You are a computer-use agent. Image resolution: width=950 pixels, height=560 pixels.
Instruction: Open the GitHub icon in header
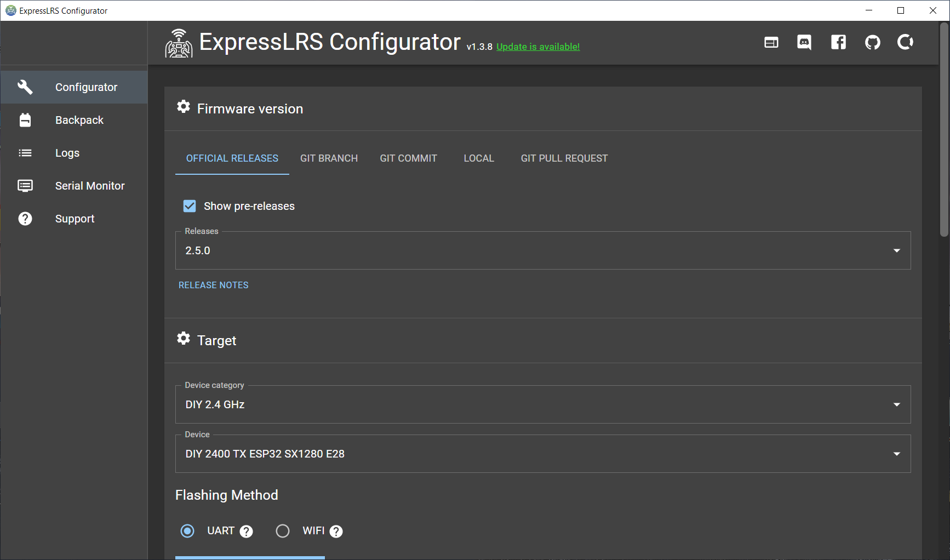click(872, 42)
